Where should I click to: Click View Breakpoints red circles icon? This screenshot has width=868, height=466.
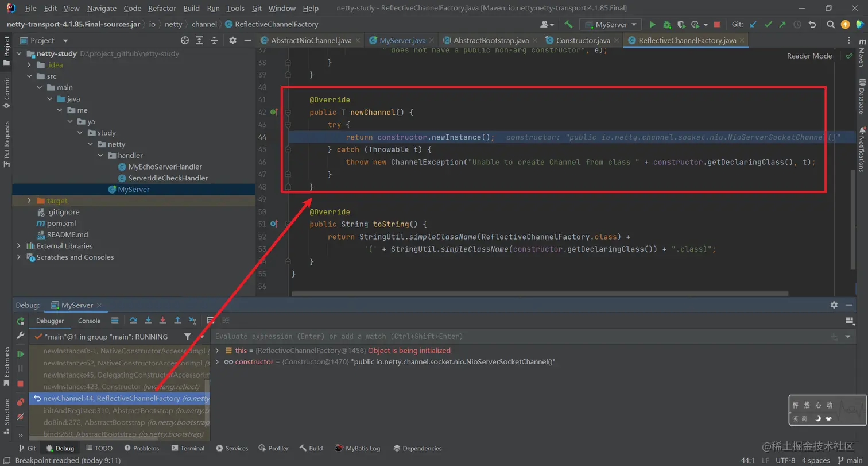click(21, 402)
